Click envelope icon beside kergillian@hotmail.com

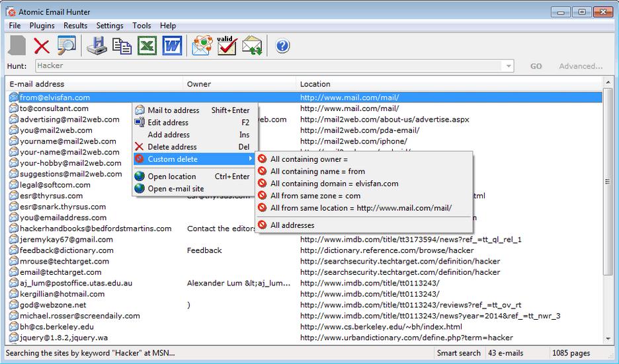pos(14,294)
